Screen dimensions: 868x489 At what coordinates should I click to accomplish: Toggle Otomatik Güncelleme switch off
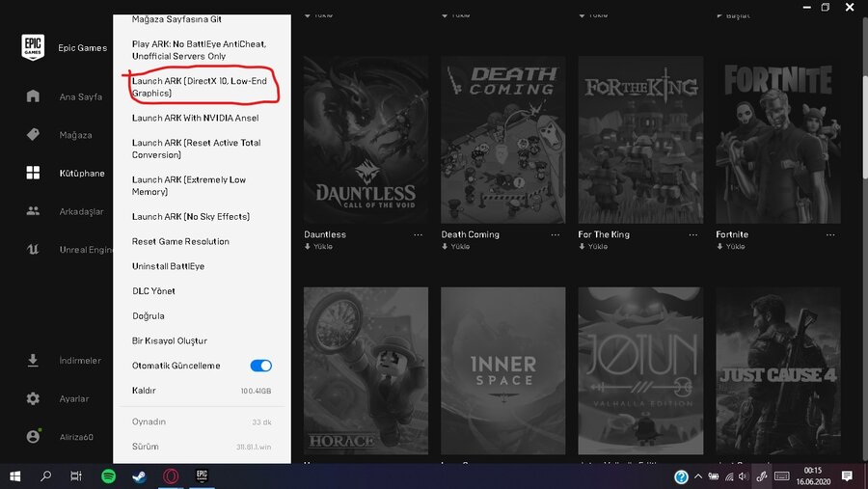coord(260,366)
